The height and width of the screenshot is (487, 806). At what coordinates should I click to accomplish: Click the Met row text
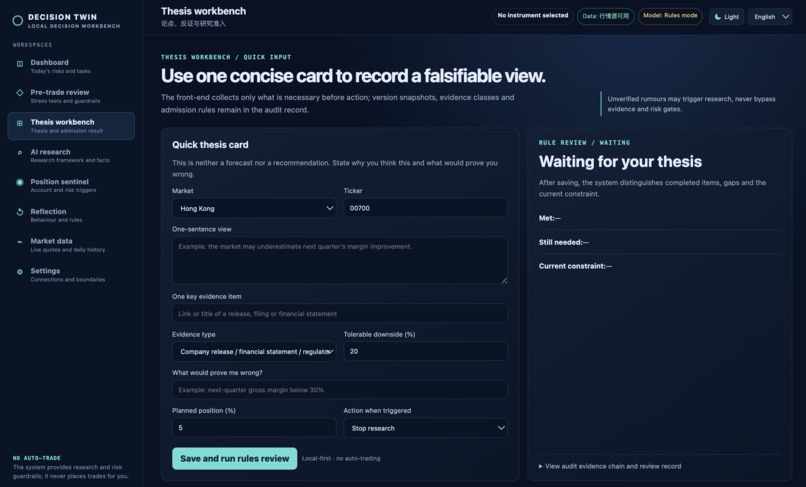pos(549,218)
